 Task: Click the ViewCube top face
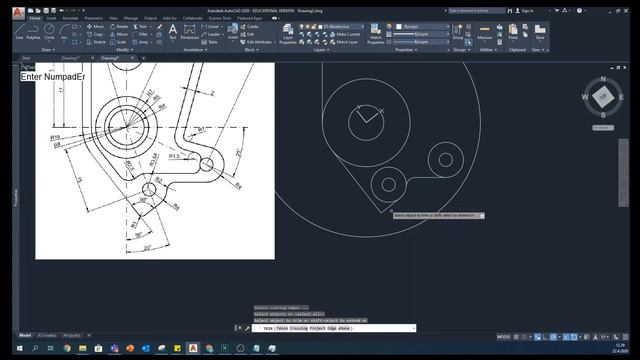click(x=603, y=97)
